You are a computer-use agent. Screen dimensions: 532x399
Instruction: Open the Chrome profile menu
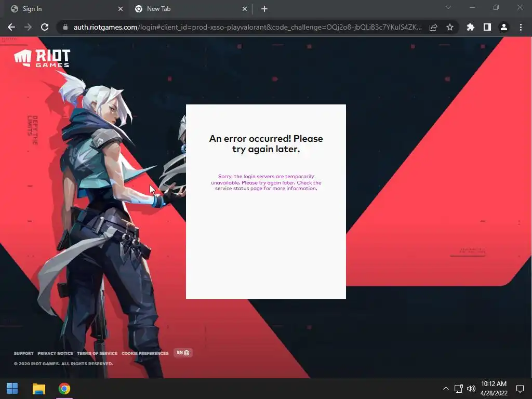tap(504, 27)
